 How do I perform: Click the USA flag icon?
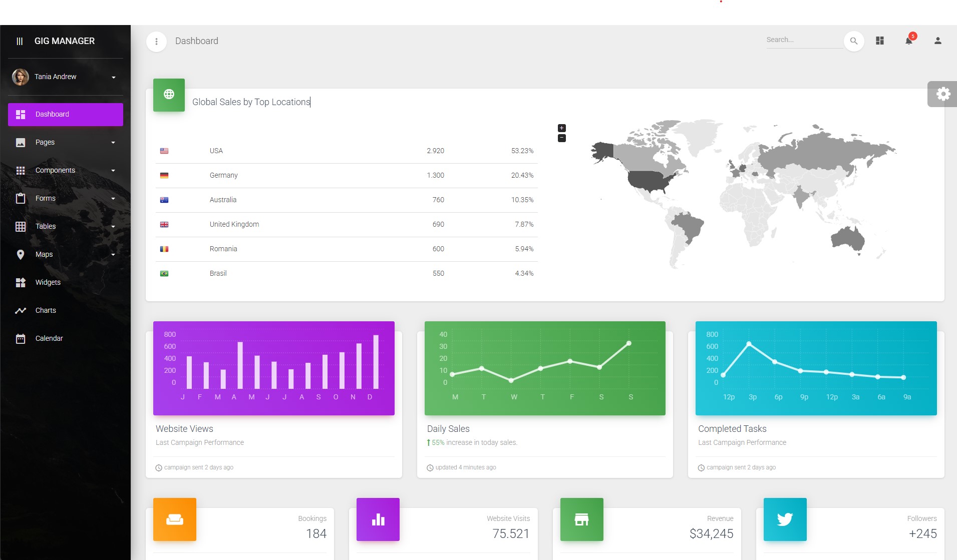pos(164,151)
